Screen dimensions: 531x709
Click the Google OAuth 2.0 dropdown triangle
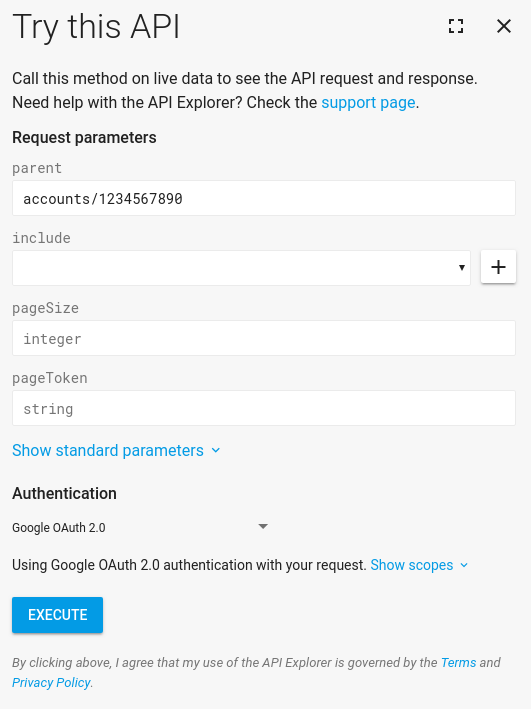pos(263,526)
